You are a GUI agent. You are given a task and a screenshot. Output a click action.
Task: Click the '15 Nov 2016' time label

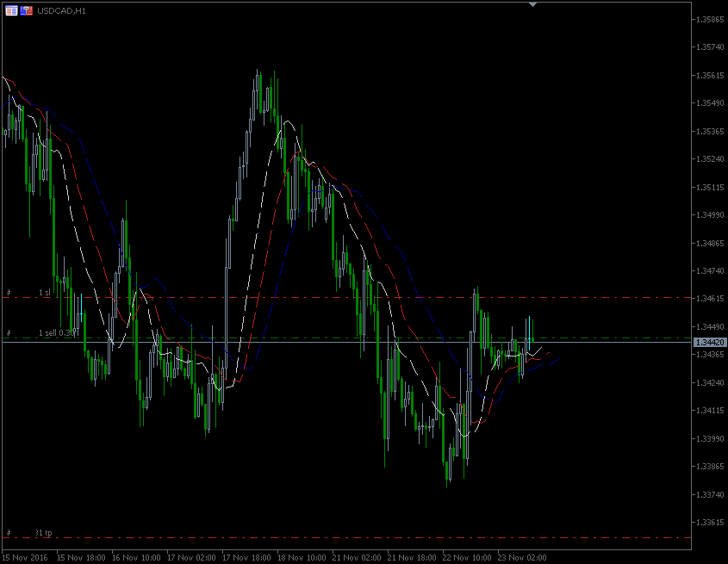[x=25, y=557]
